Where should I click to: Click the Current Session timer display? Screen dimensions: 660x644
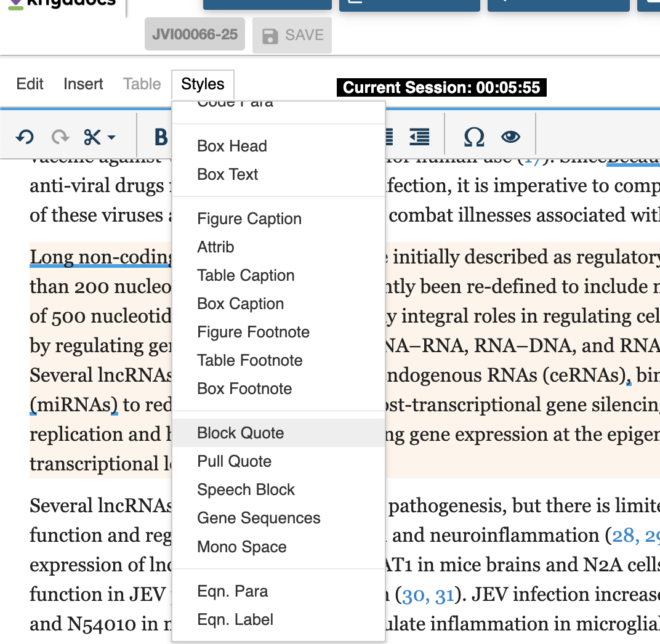(x=441, y=87)
